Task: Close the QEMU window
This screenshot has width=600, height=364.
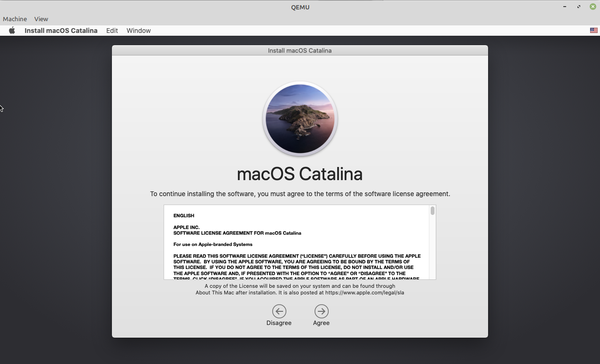Action: click(x=593, y=7)
